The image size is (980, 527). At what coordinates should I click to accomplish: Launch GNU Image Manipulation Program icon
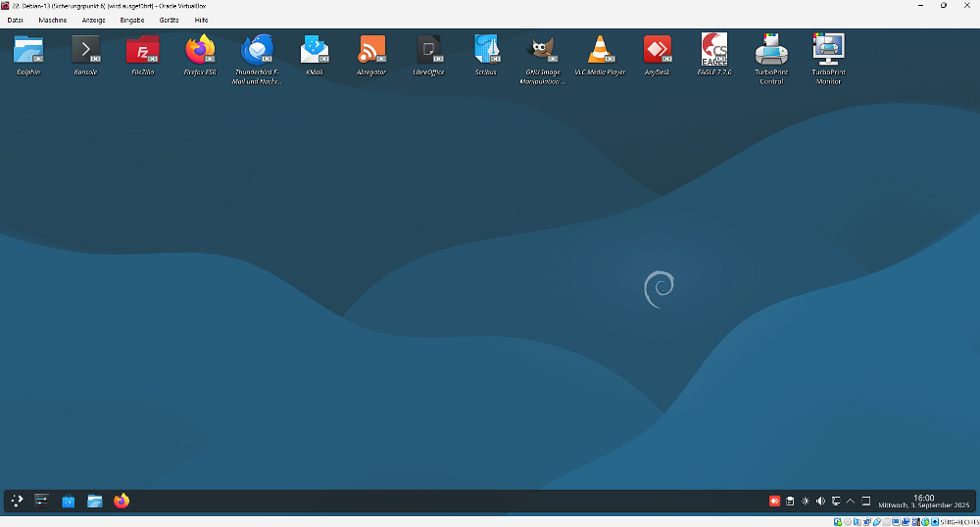click(543, 50)
